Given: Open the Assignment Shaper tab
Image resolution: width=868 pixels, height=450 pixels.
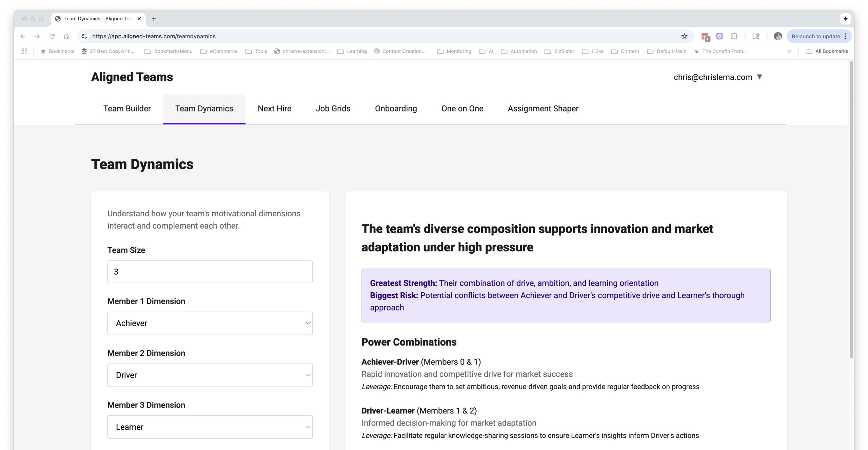Looking at the screenshot, I should 543,109.
